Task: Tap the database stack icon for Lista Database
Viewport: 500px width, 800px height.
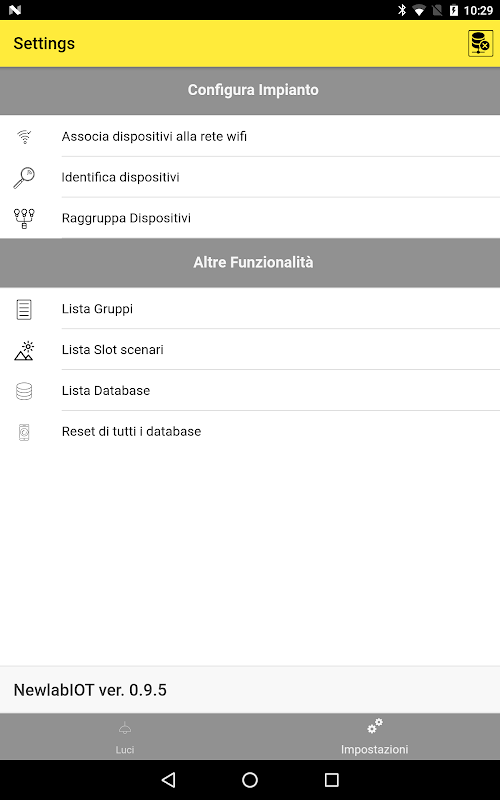Action: pyautogui.click(x=24, y=391)
